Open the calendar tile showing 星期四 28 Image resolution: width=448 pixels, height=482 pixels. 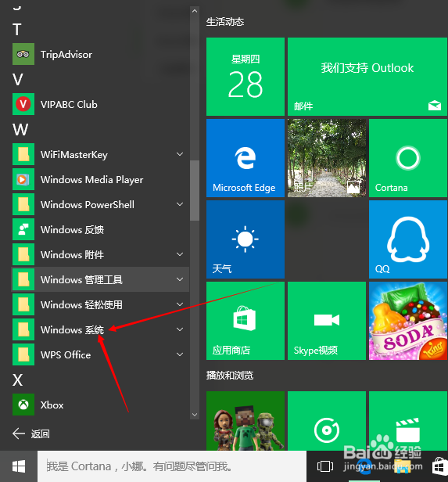(x=246, y=77)
